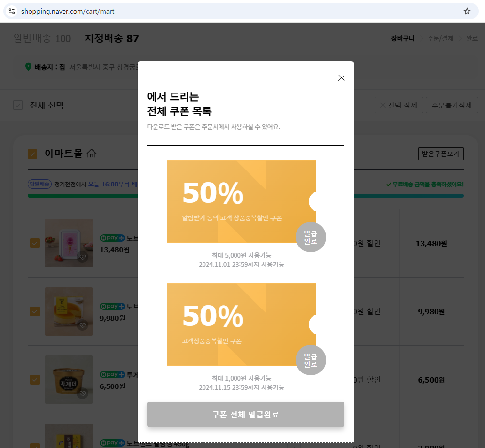This screenshot has width=485, height=448.
Task: Uncheck the checkbox beside the 투게더 product
Action: point(34,380)
